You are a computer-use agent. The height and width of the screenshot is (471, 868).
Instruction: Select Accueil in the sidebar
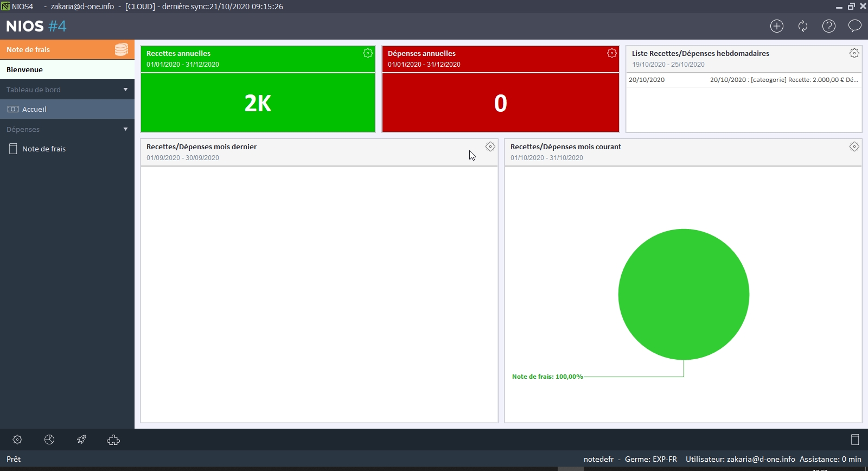pyautogui.click(x=34, y=109)
